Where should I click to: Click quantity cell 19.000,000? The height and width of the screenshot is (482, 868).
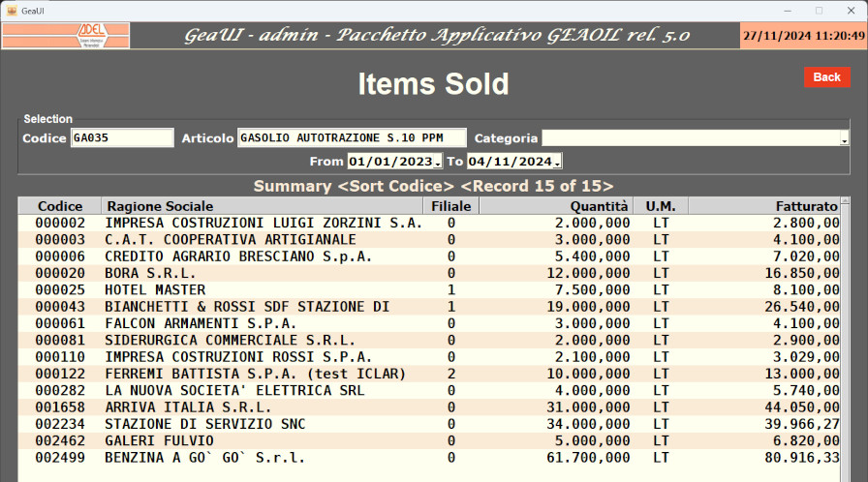[x=588, y=307]
